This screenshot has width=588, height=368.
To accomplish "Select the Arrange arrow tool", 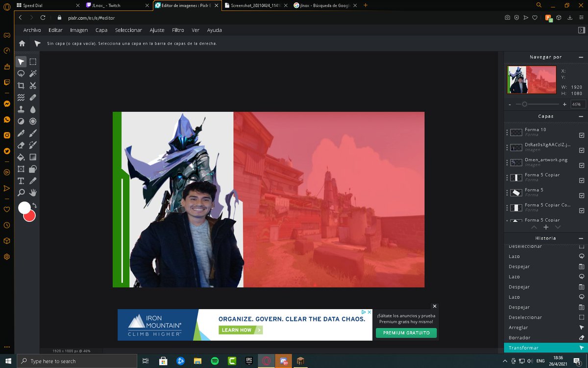I will click(21, 62).
